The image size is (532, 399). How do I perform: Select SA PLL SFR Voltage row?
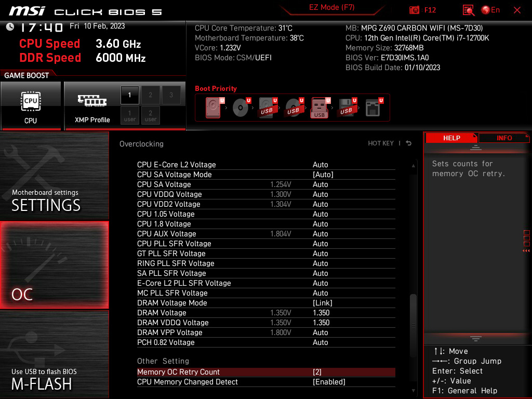(x=266, y=273)
